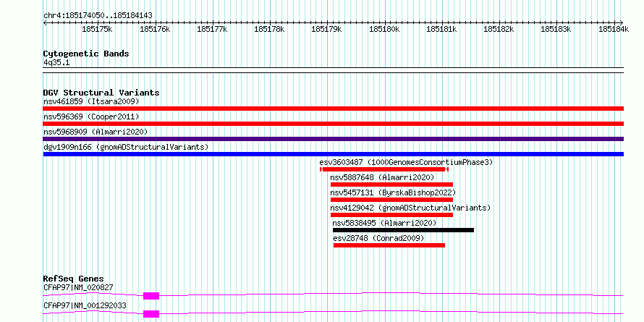The height and width of the screenshot is (322, 644).
Task: Click the CFAP97 NM_001292033 magenta exon box
Action: tap(151, 314)
